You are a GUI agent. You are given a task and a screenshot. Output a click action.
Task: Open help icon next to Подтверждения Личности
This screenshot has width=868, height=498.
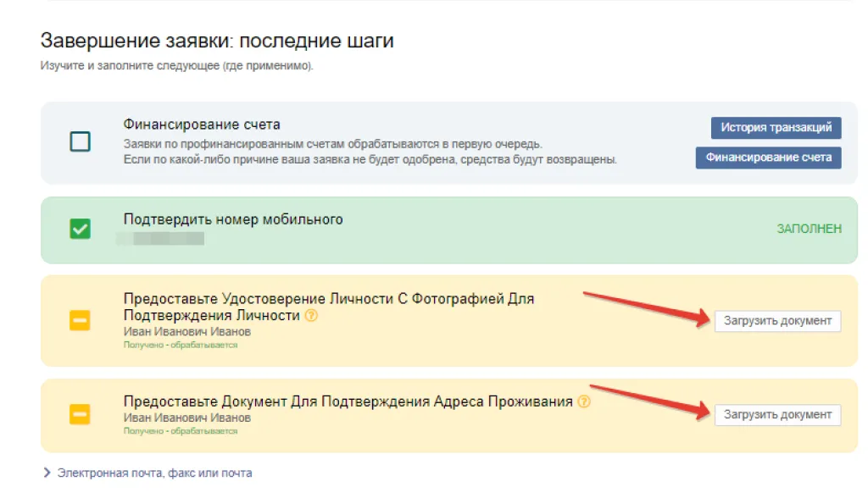(x=311, y=315)
